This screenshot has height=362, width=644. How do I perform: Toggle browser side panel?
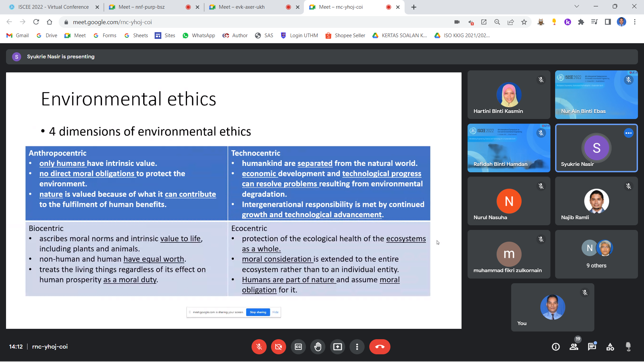(608, 22)
